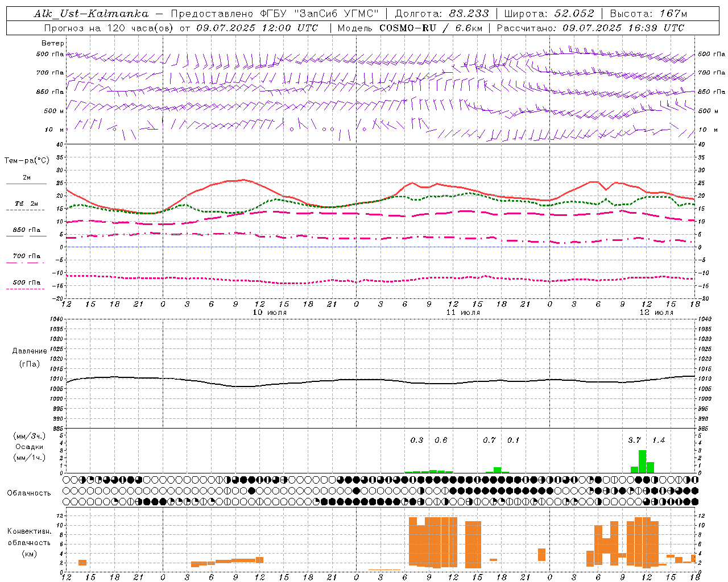Click the Td 2м dew point legend entry

click(26, 203)
